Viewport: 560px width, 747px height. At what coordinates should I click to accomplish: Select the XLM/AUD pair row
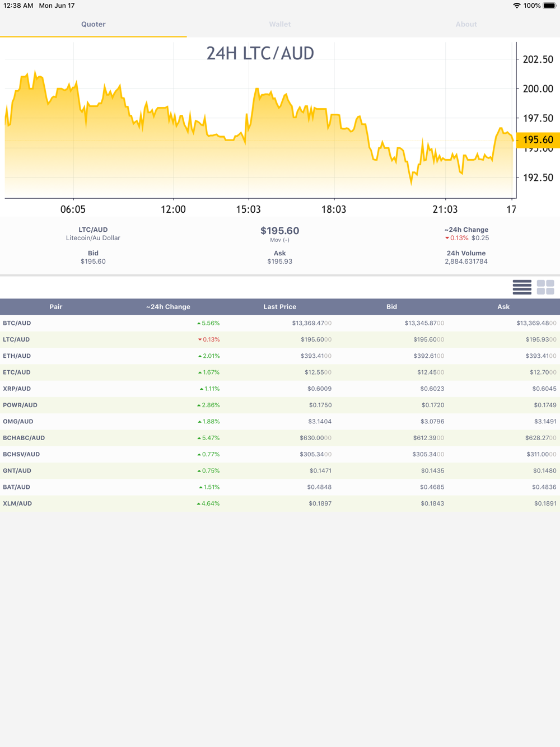pos(17,503)
